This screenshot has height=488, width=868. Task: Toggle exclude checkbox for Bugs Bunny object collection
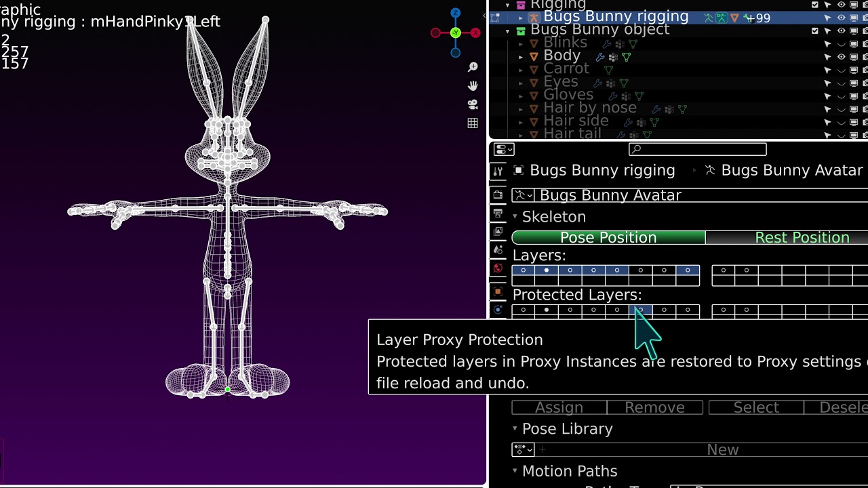815,31
